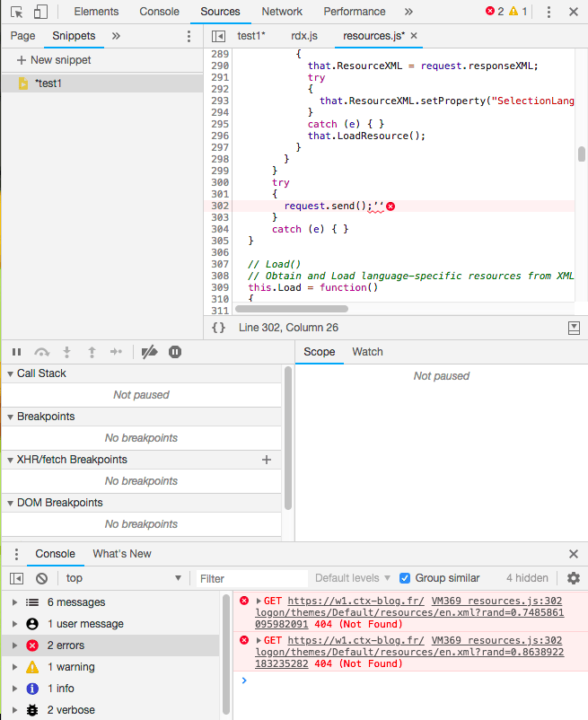Select the Sources panel tab
The height and width of the screenshot is (720, 588).
(x=220, y=12)
